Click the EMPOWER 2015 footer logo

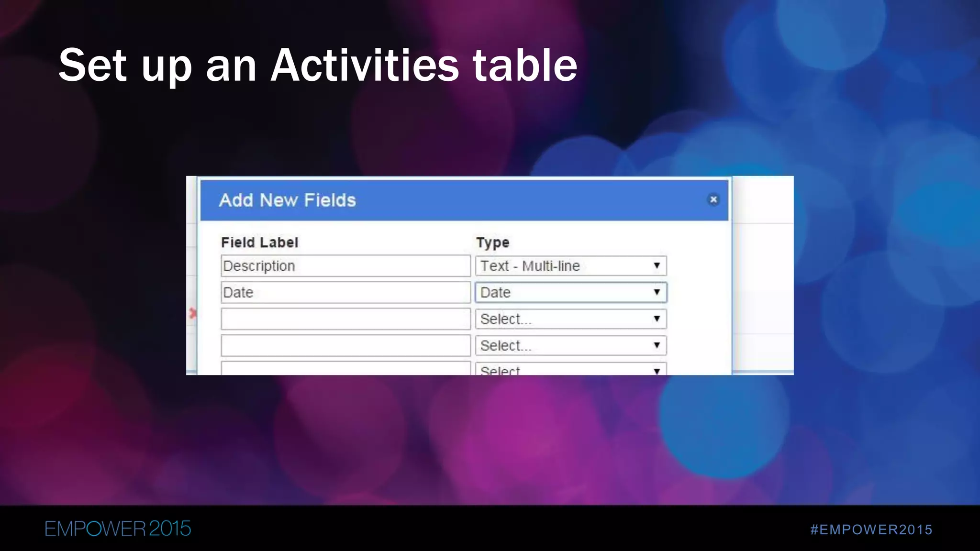click(118, 529)
